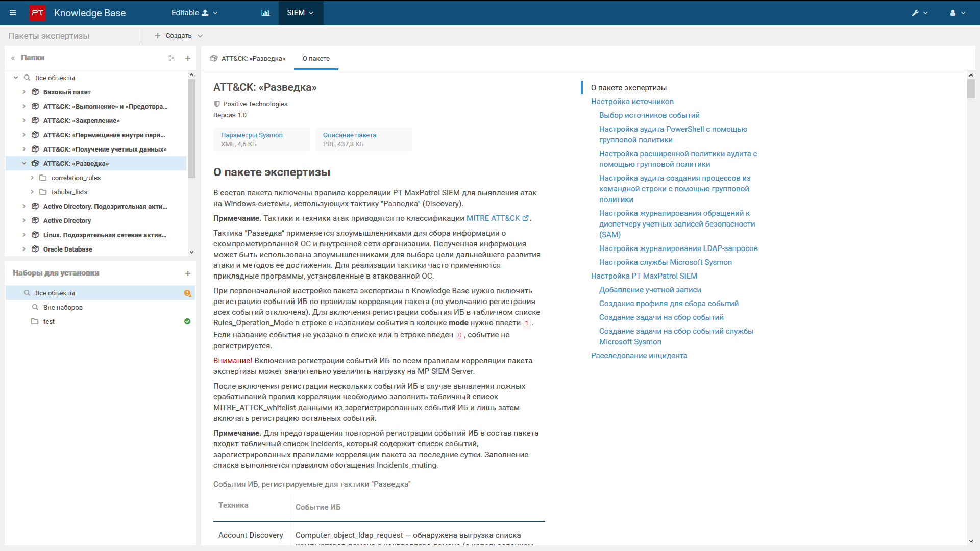Add a new folder with plus icon
Viewport: 980px width, 551px height.
tap(188, 58)
